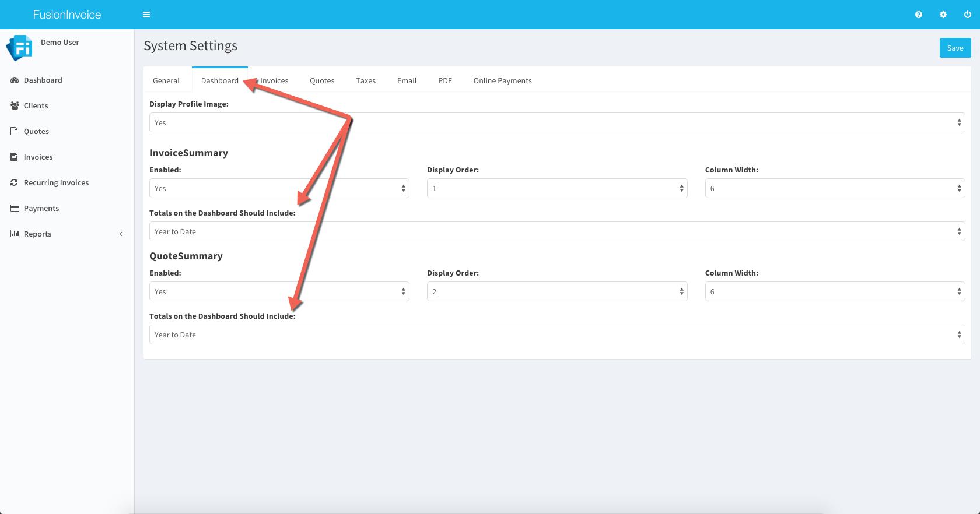The height and width of the screenshot is (514, 980).
Task: Open Recurring Invoices in sidebar
Action: pos(56,183)
